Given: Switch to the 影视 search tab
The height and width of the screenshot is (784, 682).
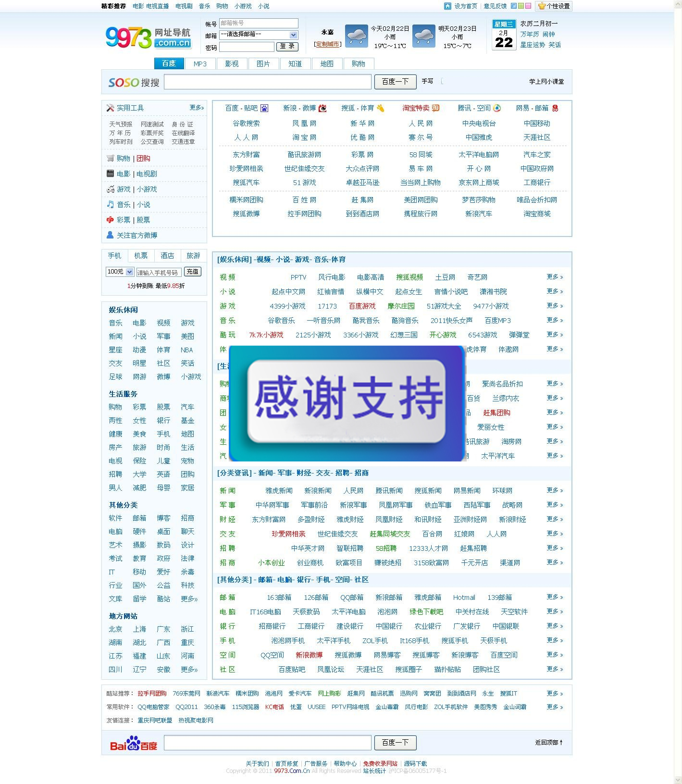Looking at the screenshot, I should 232,64.
